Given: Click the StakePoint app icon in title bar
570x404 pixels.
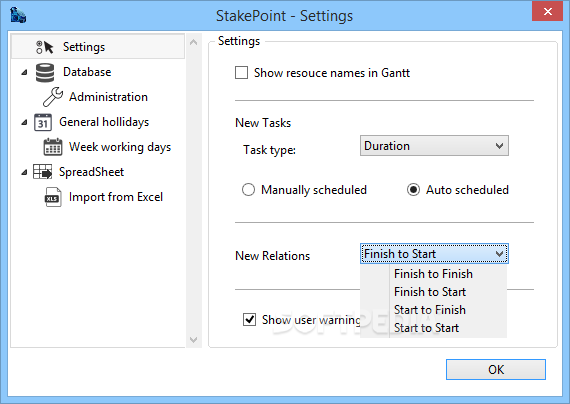Looking at the screenshot, I should click(x=18, y=15).
